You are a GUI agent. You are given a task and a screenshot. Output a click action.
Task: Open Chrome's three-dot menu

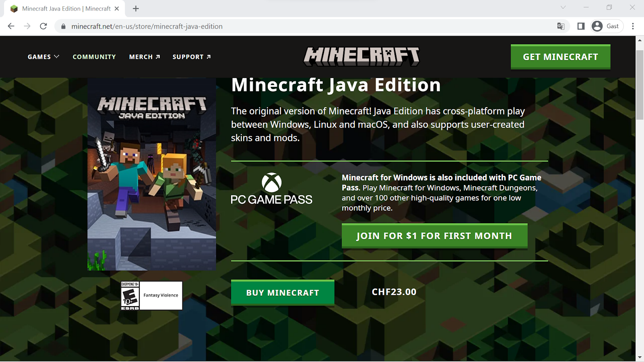(x=633, y=26)
